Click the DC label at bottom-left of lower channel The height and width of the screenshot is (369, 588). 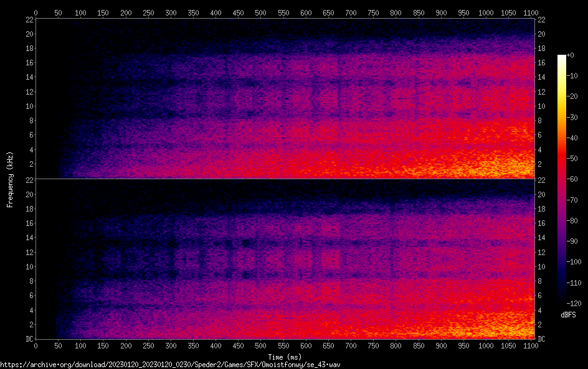[29, 339]
